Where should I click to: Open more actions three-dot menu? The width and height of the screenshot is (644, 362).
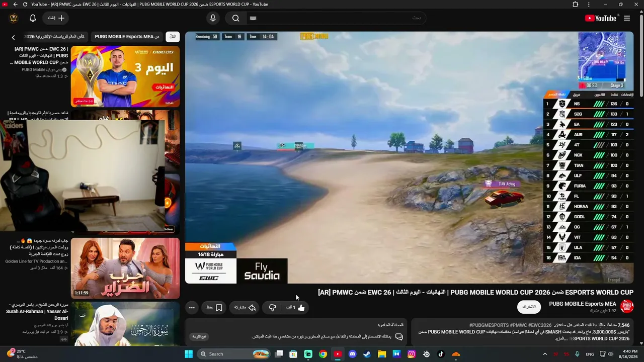pyautogui.click(x=192, y=307)
